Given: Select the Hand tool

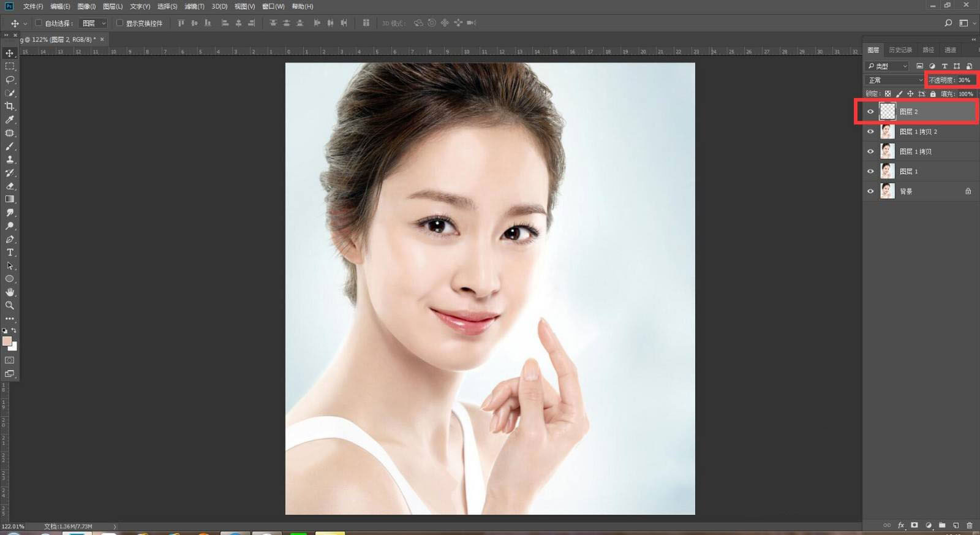Looking at the screenshot, I should pyautogui.click(x=10, y=292).
